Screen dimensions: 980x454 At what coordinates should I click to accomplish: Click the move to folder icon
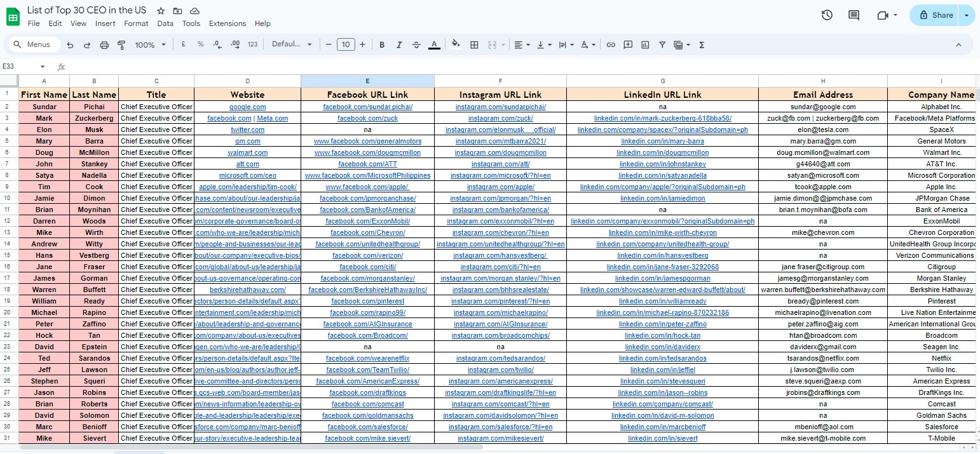(178, 11)
